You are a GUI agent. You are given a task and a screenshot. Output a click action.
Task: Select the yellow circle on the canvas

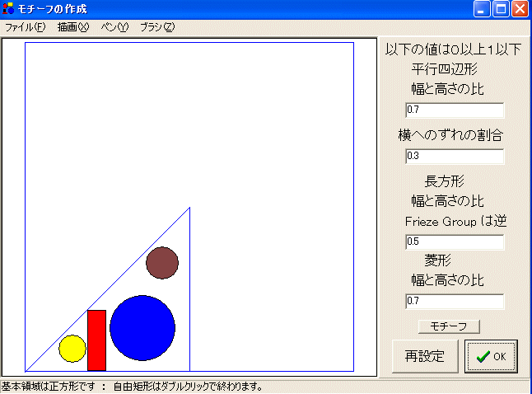[x=72, y=349]
